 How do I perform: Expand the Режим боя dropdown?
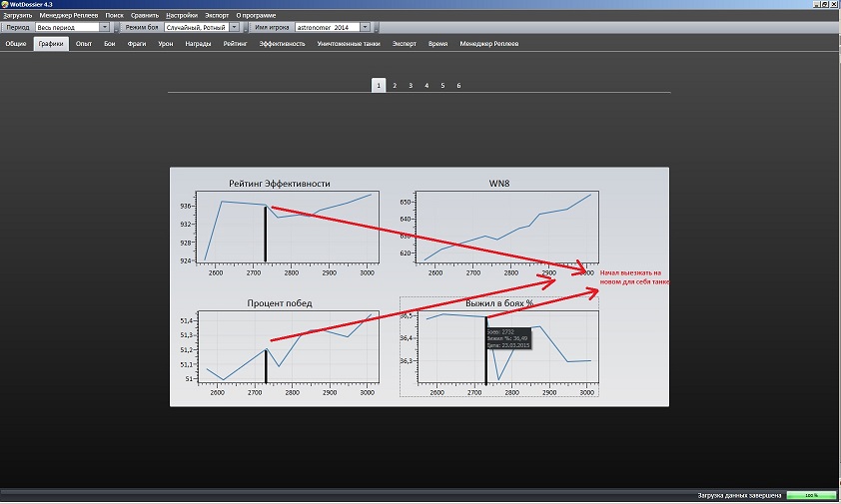pyautogui.click(x=234, y=28)
